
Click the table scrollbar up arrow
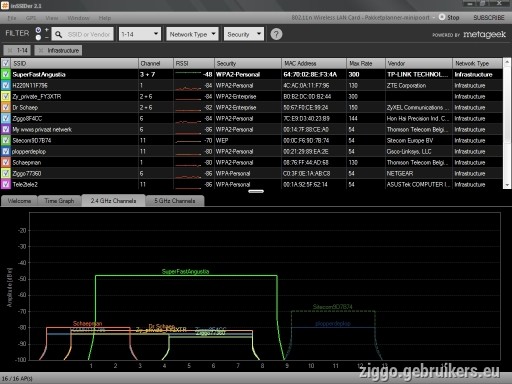pos(507,62)
